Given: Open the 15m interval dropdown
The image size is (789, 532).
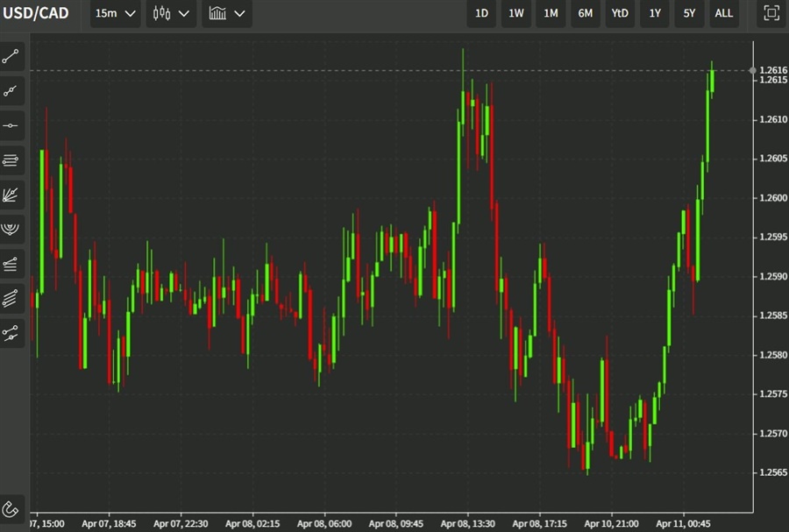Looking at the screenshot, I should (116, 13).
